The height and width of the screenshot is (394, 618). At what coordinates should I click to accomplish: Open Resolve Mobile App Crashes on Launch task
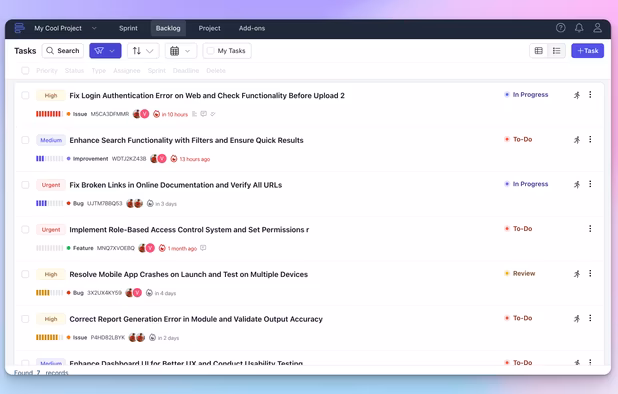pyautogui.click(x=188, y=274)
